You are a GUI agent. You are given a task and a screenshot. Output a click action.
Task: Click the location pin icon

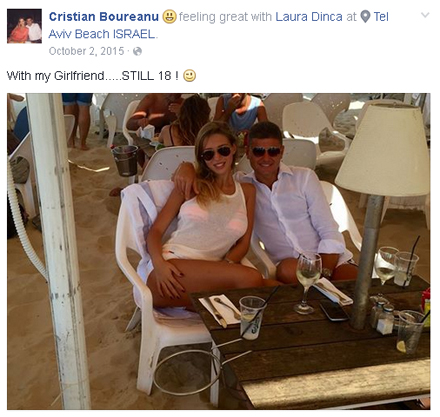[365, 17]
